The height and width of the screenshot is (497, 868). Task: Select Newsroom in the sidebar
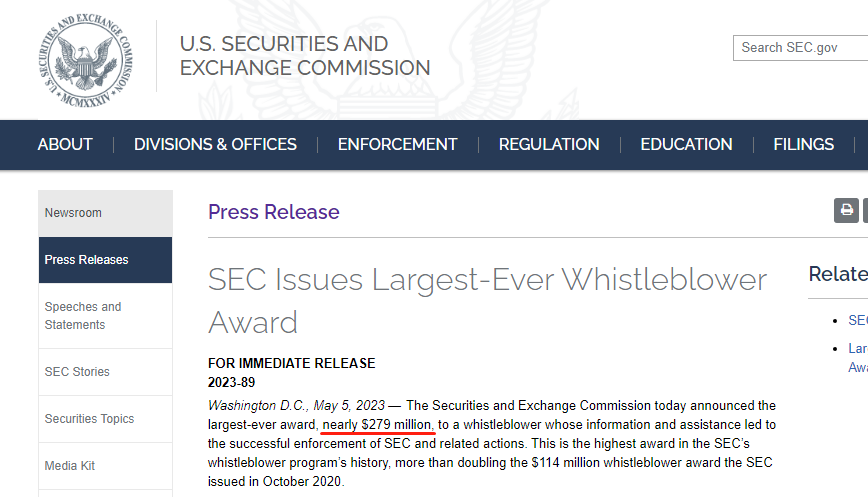[105, 213]
